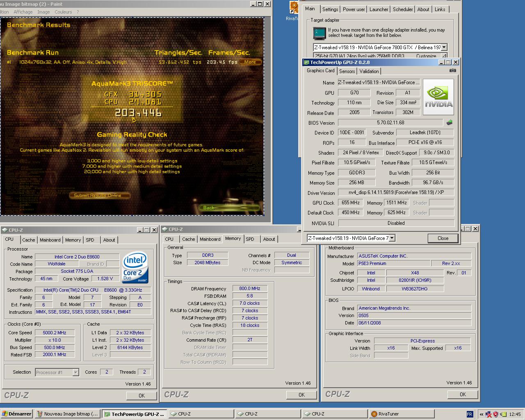This screenshot has height=420, width=525.
Task: Click the NVIDIA logo in GPU-Z
Action: point(438,97)
